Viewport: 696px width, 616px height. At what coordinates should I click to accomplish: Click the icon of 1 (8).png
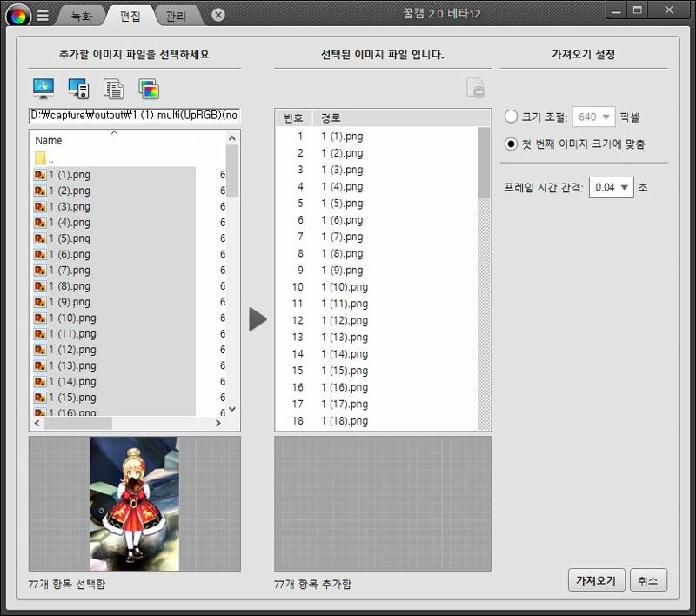[40, 286]
